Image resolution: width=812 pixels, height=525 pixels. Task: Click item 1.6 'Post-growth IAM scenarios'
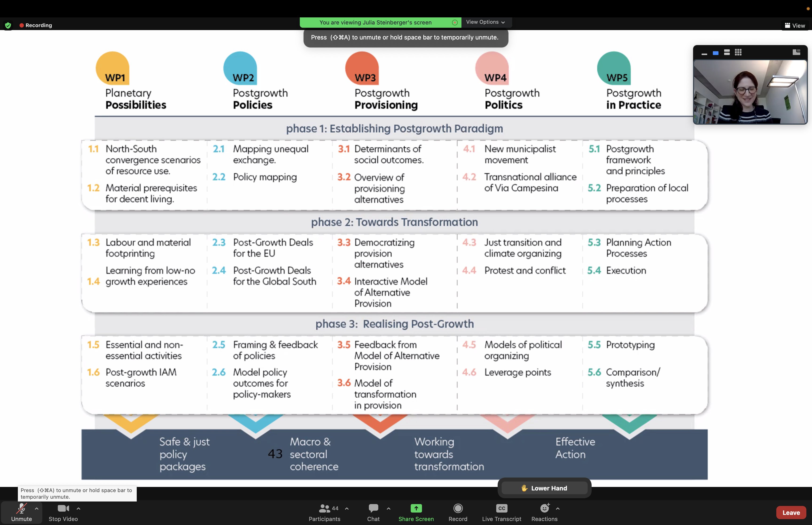tap(141, 378)
